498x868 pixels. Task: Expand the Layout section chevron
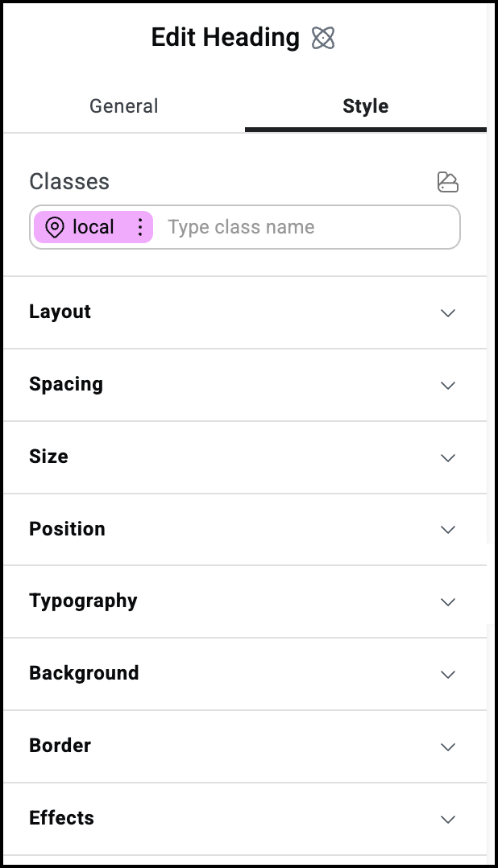448,312
